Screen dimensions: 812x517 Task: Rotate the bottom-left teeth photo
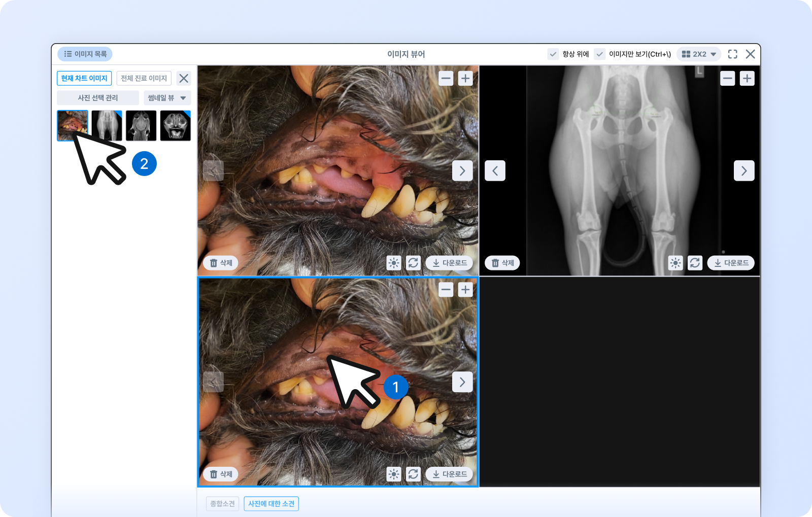[x=414, y=474]
